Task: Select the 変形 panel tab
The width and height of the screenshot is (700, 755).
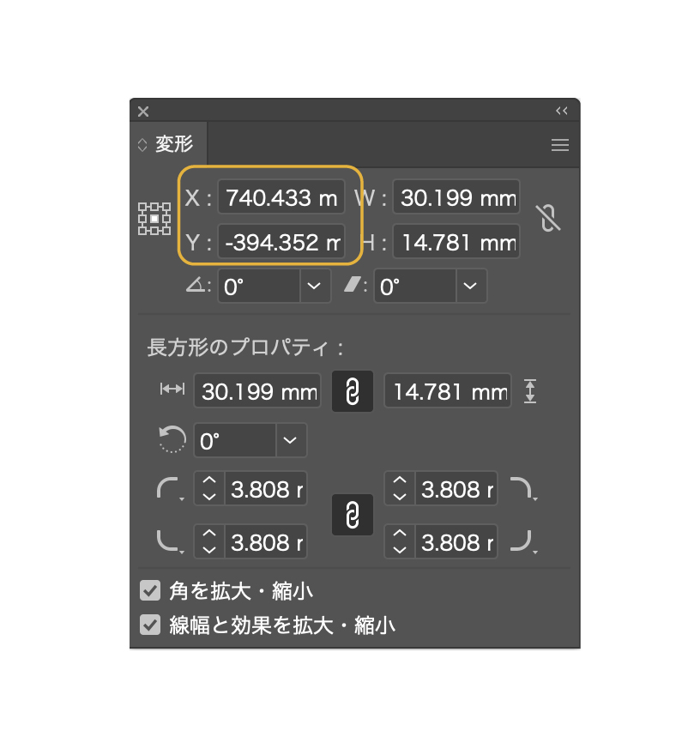Action: (168, 144)
